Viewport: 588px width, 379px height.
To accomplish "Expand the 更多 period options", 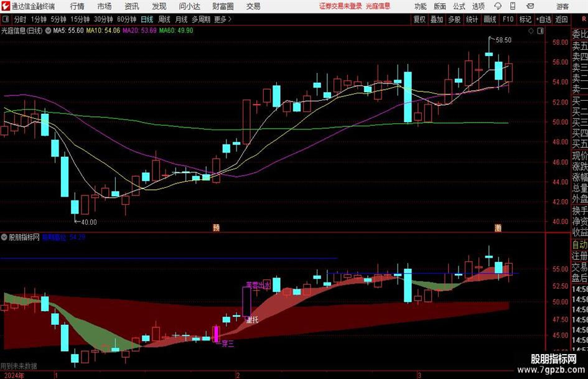I will point(223,19).
